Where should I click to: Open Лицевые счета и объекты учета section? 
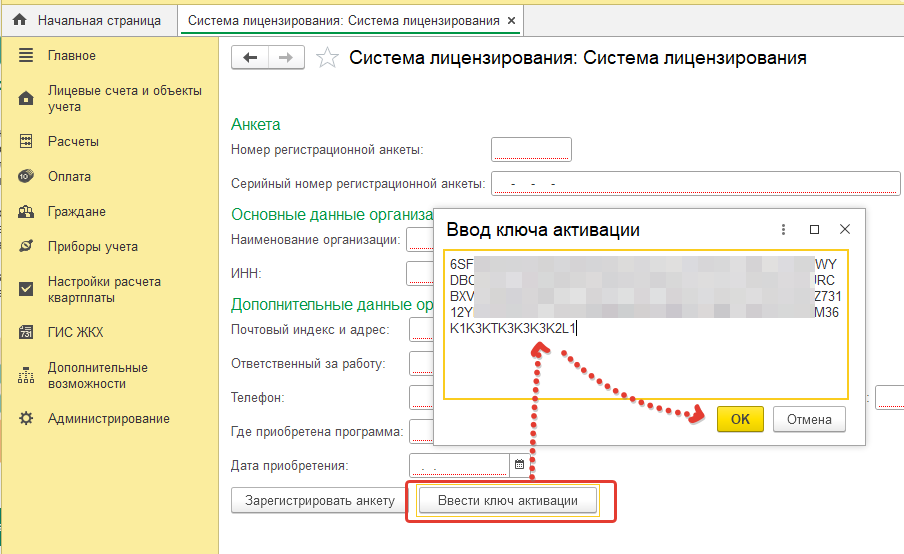pyautogui.click(x=110, y=98)
